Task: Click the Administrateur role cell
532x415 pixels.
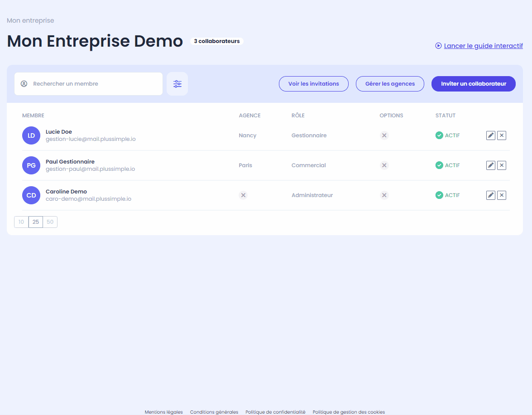Action: [x=312, y=195]
